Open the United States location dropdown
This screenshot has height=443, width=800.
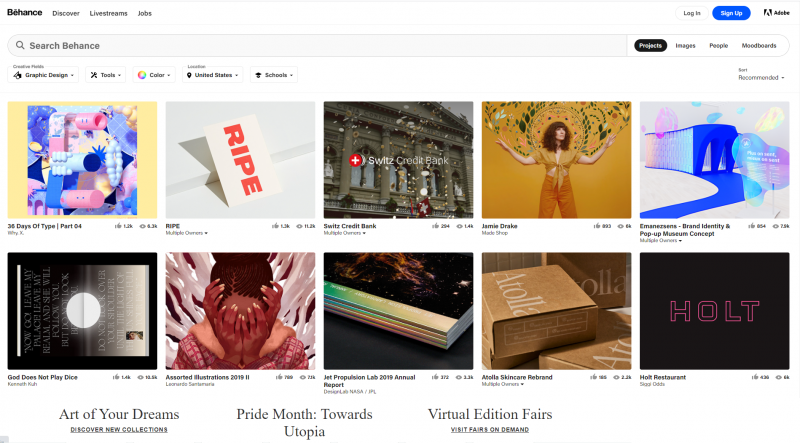(212, 75)
